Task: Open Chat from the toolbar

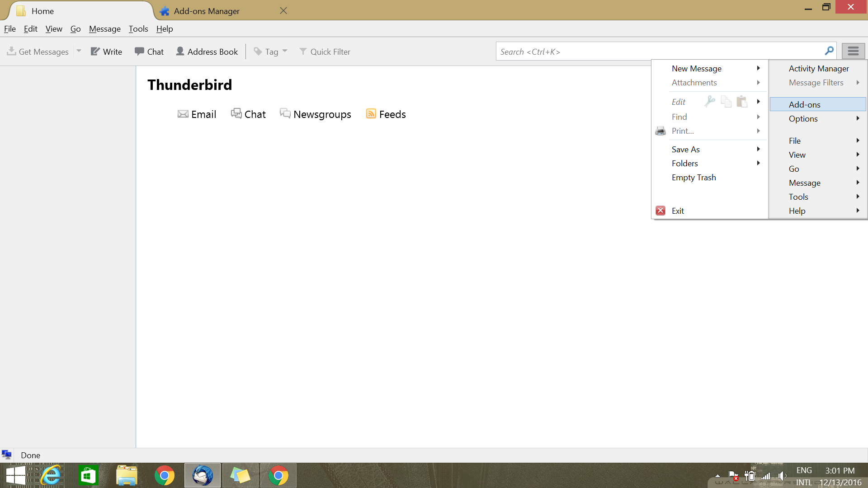Action: point(149,52)
